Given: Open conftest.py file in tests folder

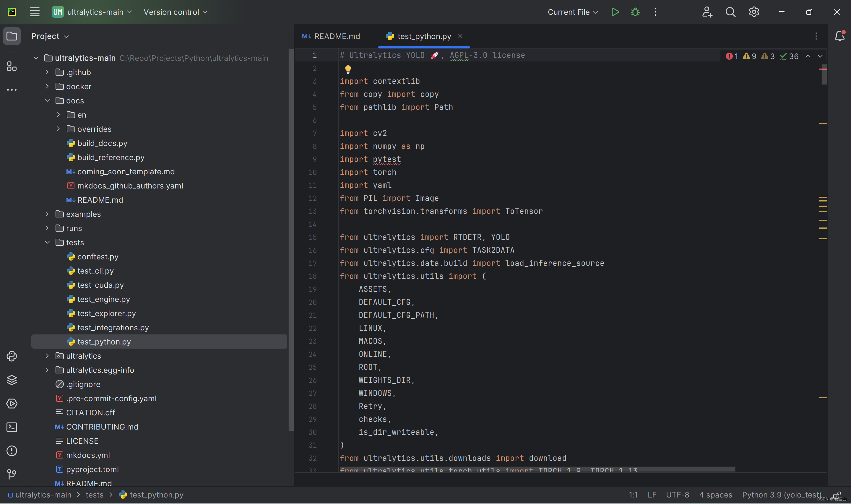Looking at the screenshot, I should pos(97,256).
